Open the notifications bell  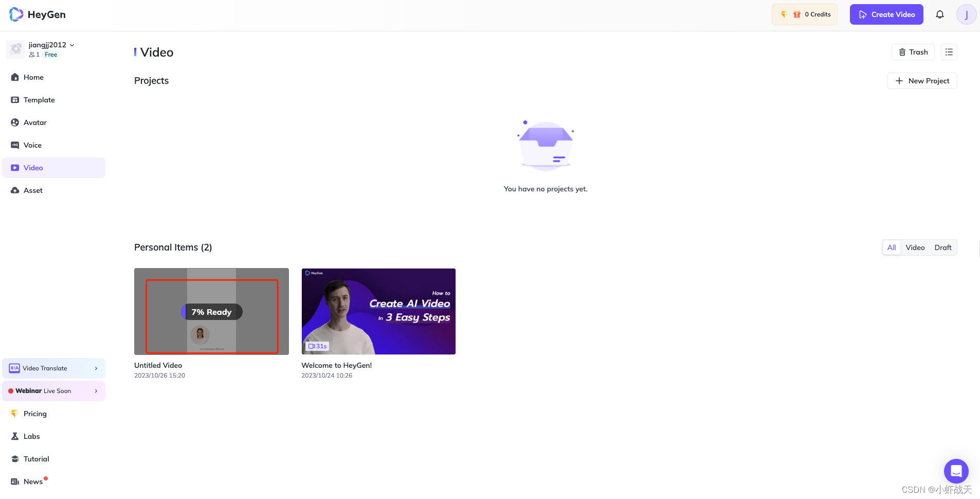(x=940, y=14)
